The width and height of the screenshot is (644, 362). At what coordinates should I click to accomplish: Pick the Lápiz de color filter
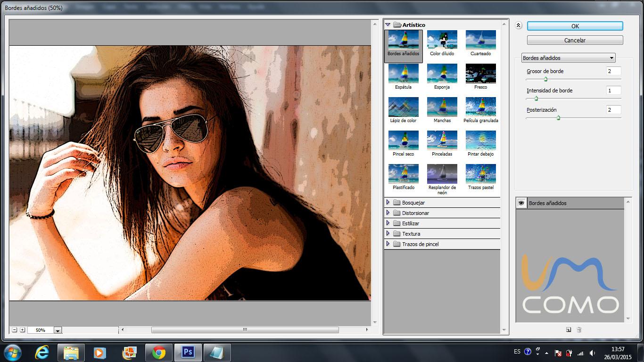(403, 107)
